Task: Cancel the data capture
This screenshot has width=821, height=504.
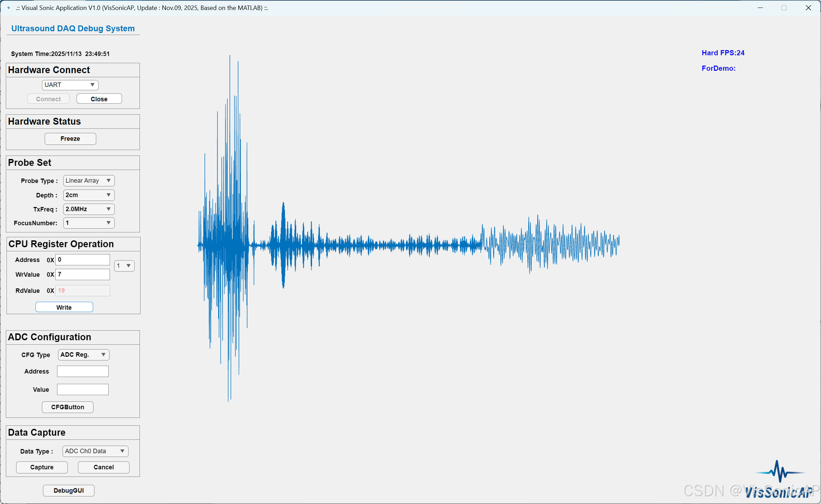Action: tap(103, 467)
